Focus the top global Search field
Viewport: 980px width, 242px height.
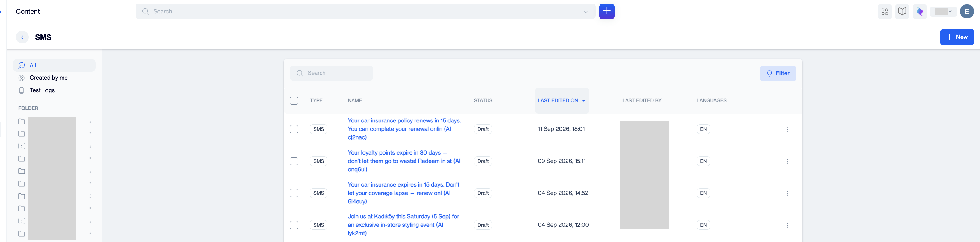coord(365,11)
